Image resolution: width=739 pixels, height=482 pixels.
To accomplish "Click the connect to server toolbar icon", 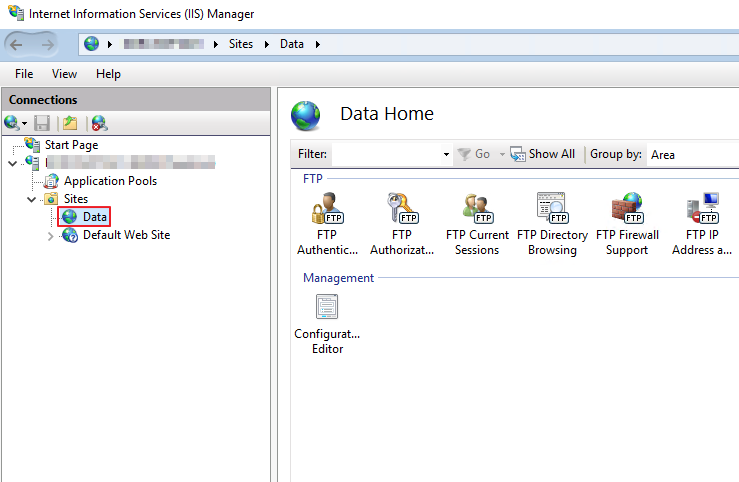I will (11, 123).
